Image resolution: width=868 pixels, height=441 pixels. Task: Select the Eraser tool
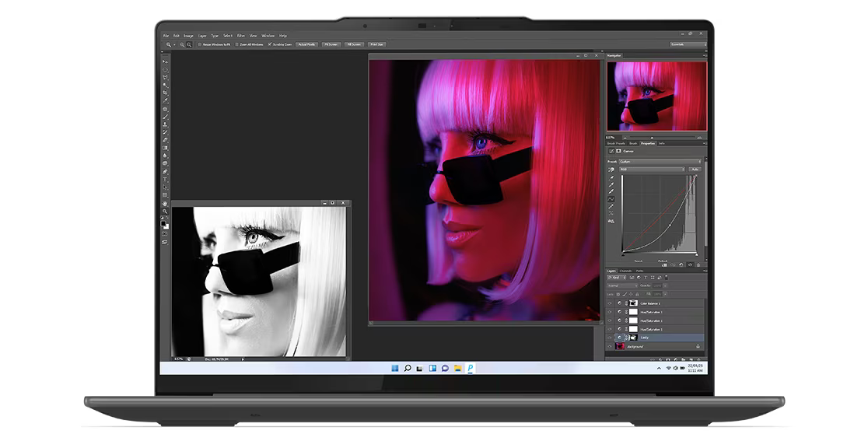(x=165, y=140)
